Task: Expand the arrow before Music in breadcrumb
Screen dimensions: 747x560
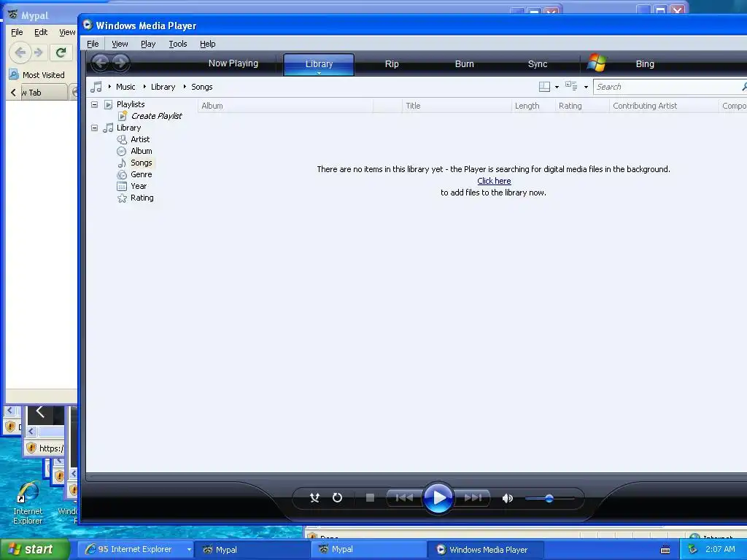Action: (x=109, y=87)
